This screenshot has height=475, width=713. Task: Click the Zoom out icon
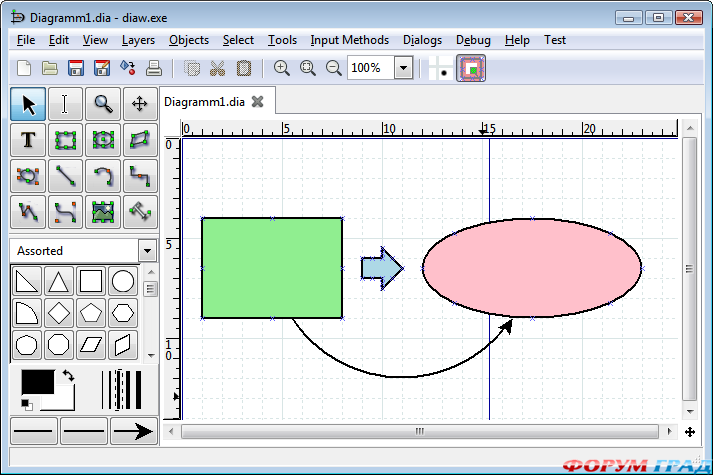point(334,68)
